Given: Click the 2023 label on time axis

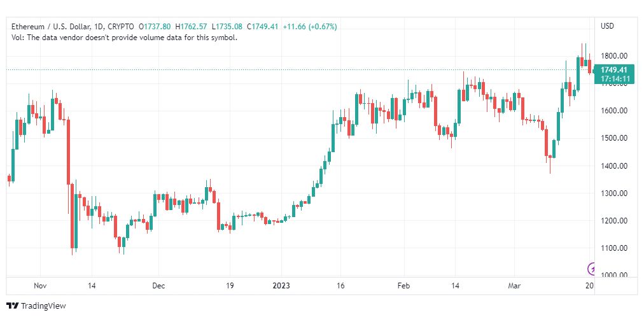Looking at the screenshot, I should 281,286.
